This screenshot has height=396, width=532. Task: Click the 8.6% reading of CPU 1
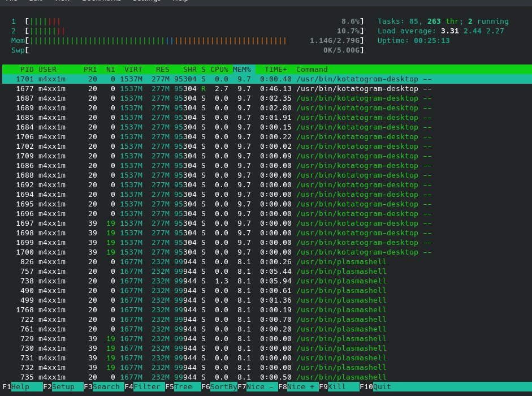pos(351,21)
